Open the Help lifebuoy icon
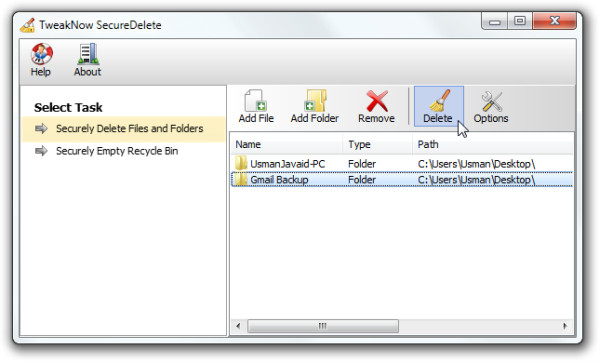Image resolution: width=600 pixels, height=362 pixels. coord(41,54)
